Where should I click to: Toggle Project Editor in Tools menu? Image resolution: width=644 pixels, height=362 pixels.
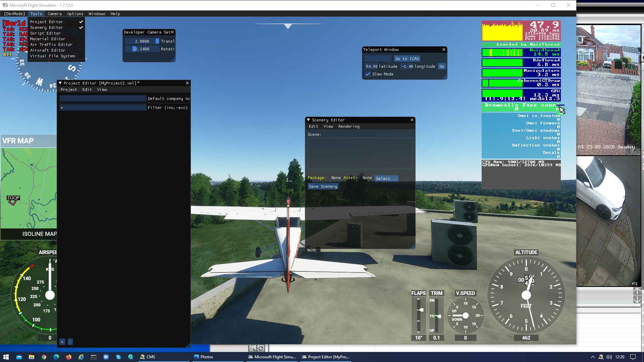pos(56,22)
